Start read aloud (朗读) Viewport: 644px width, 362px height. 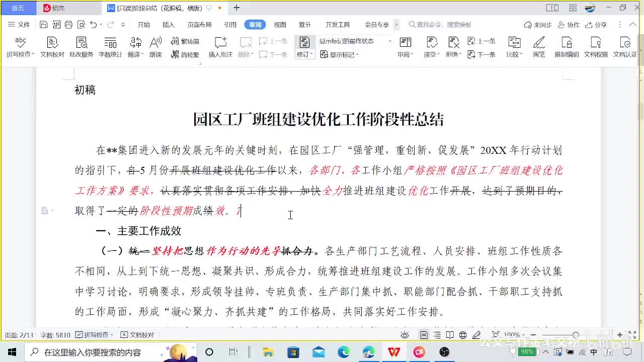156,47
